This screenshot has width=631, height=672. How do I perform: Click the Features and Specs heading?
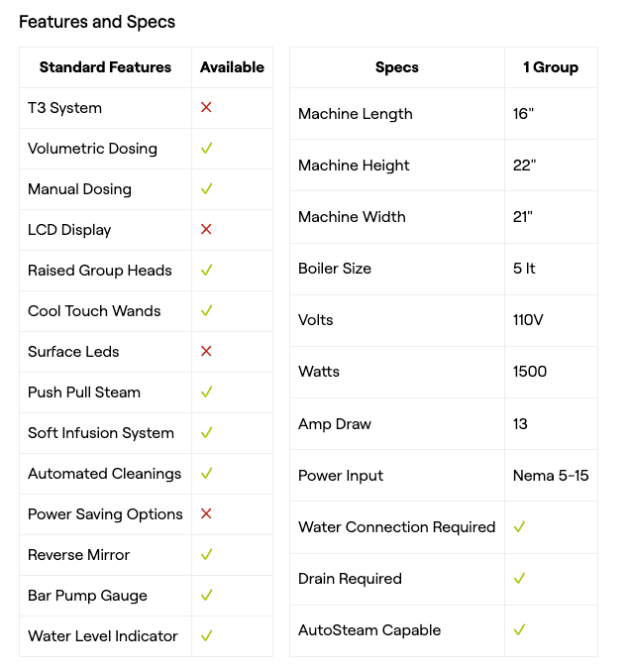[x=97, y=21]
